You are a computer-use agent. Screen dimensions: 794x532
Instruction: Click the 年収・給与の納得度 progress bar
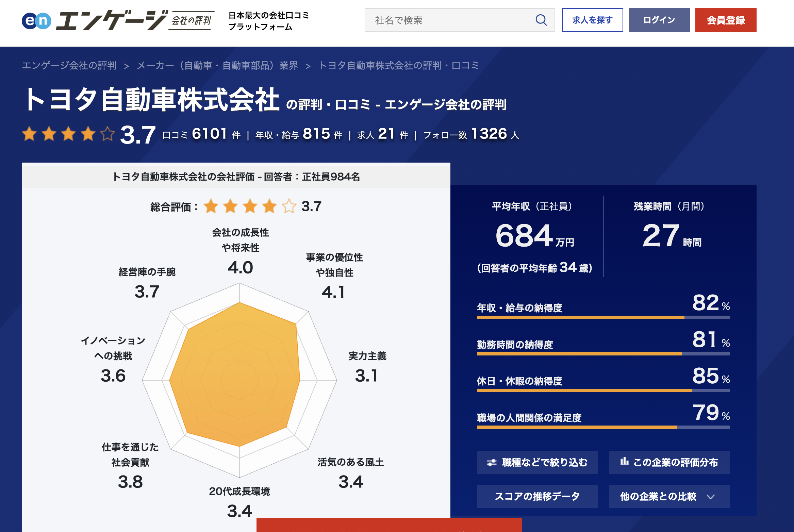pos(603,317)
